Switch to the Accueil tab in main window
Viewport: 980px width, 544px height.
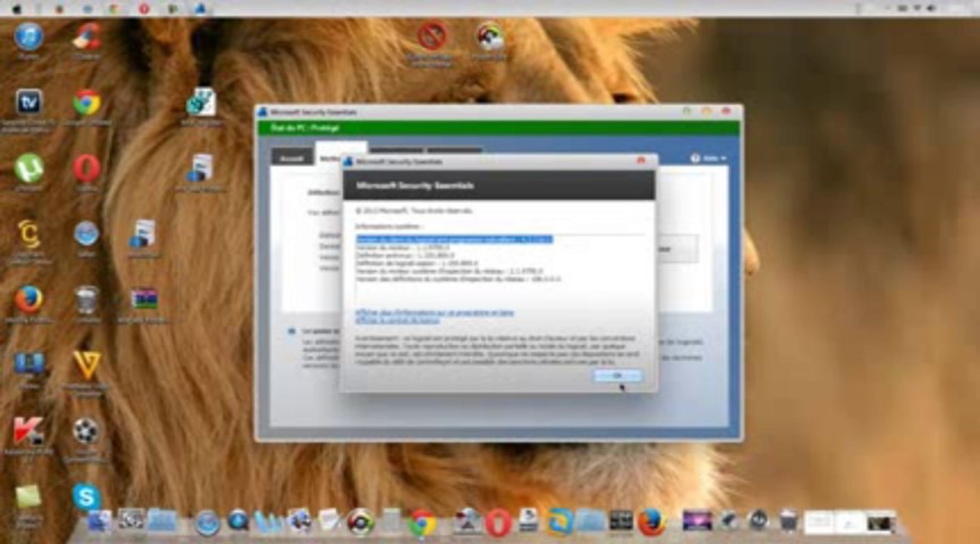[x=291, y=159]
